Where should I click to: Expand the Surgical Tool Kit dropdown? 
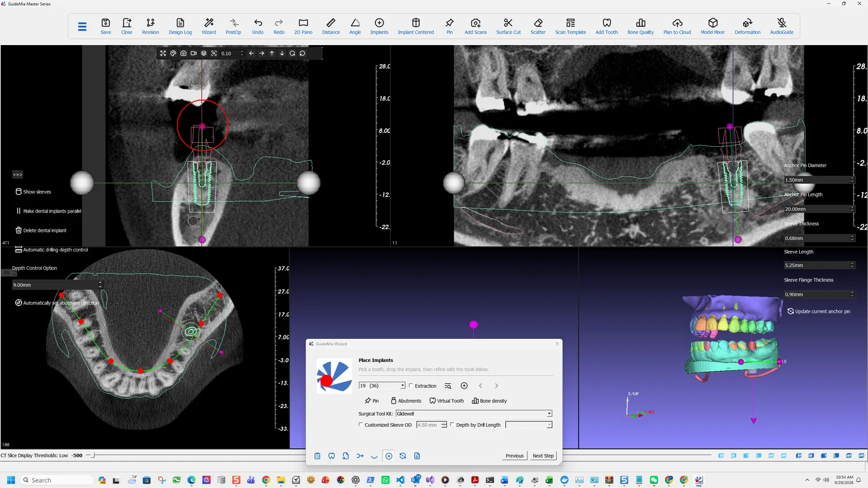474,413
